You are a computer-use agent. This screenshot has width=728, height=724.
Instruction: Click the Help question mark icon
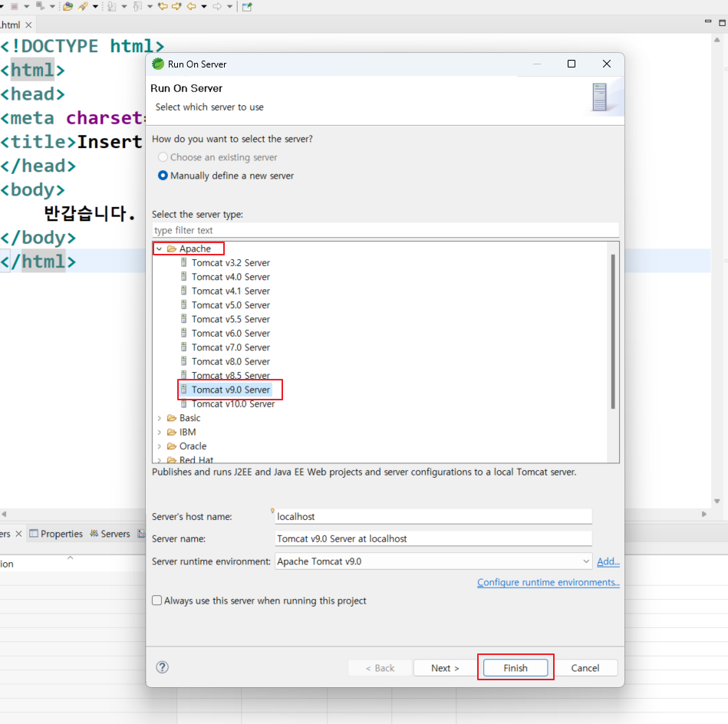pos(162,667)
